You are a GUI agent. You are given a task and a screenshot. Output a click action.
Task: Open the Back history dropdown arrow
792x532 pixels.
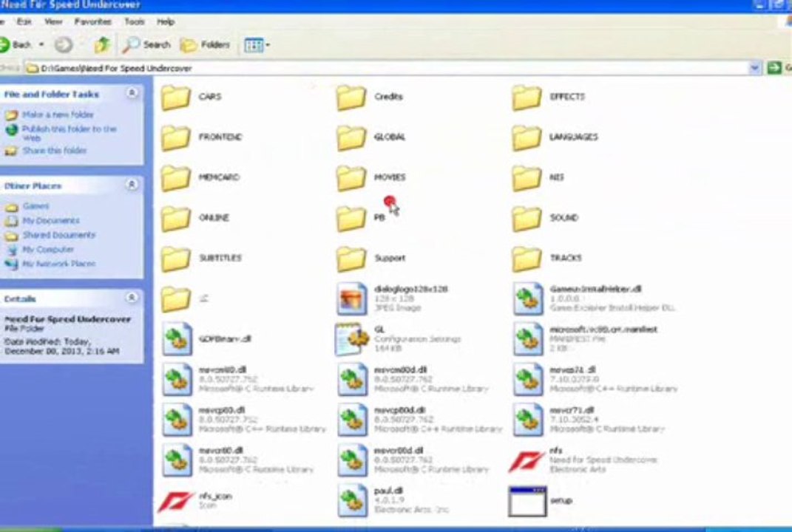pyautogui.click(x=41, y=45)
